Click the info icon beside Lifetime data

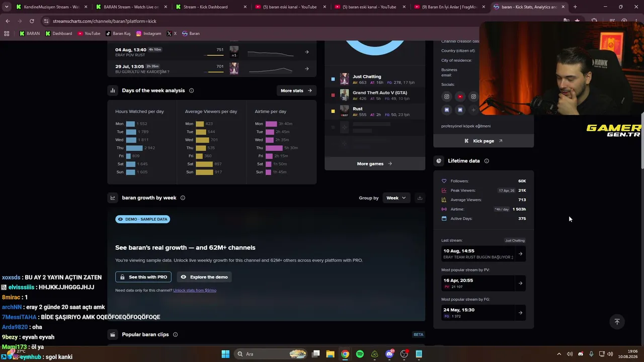487,161
